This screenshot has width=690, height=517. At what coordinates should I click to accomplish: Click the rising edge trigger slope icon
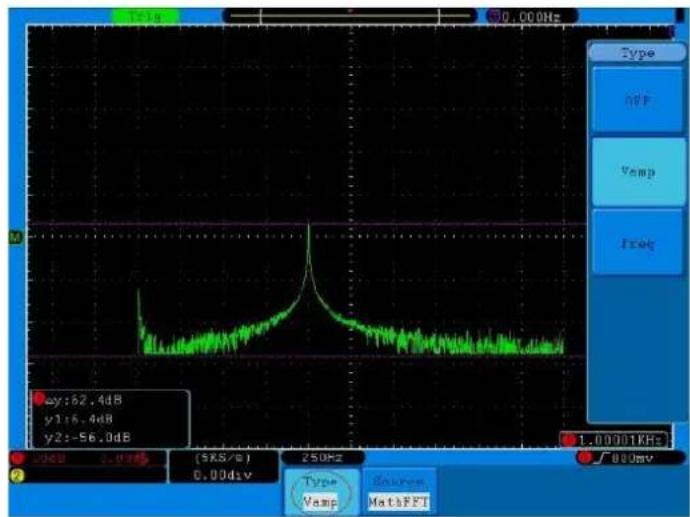point(601,458)
